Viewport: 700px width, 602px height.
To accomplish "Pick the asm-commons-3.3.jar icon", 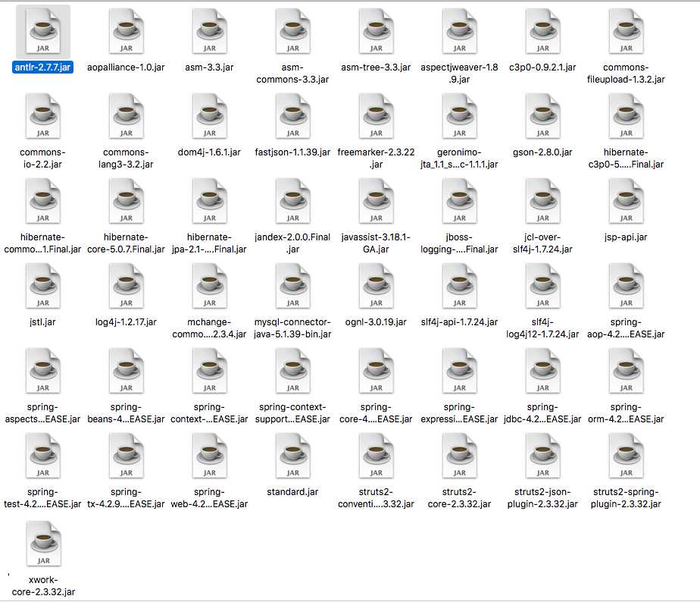I will click(x=293, y=32).
